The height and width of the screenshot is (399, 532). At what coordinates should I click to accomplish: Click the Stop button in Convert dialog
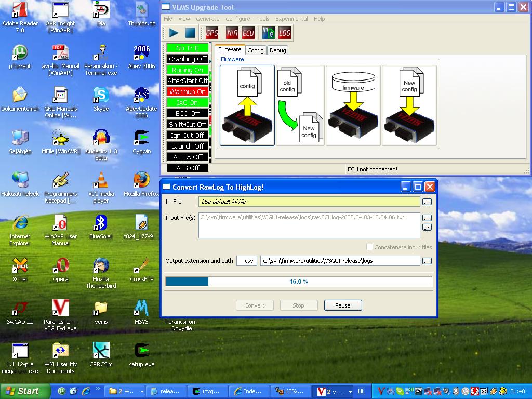(299, 305)
